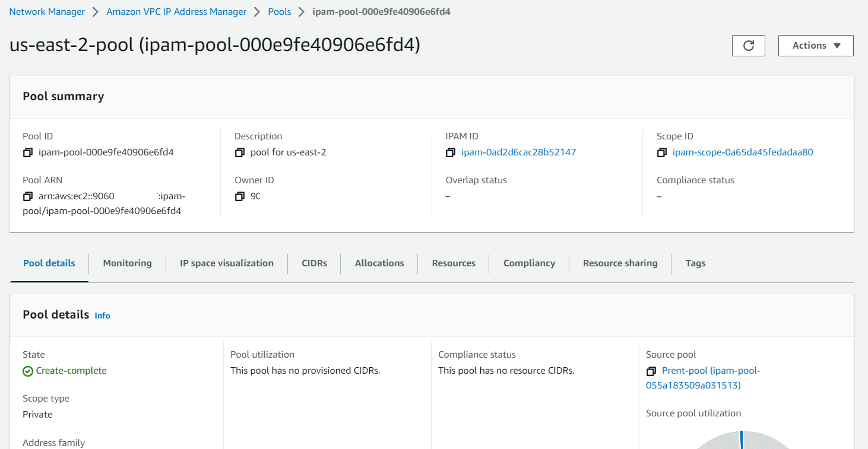Click the green Create-complete check icon
Viewport: 868px width, 449px height.
pyautogui.click(x=28, y=371)
